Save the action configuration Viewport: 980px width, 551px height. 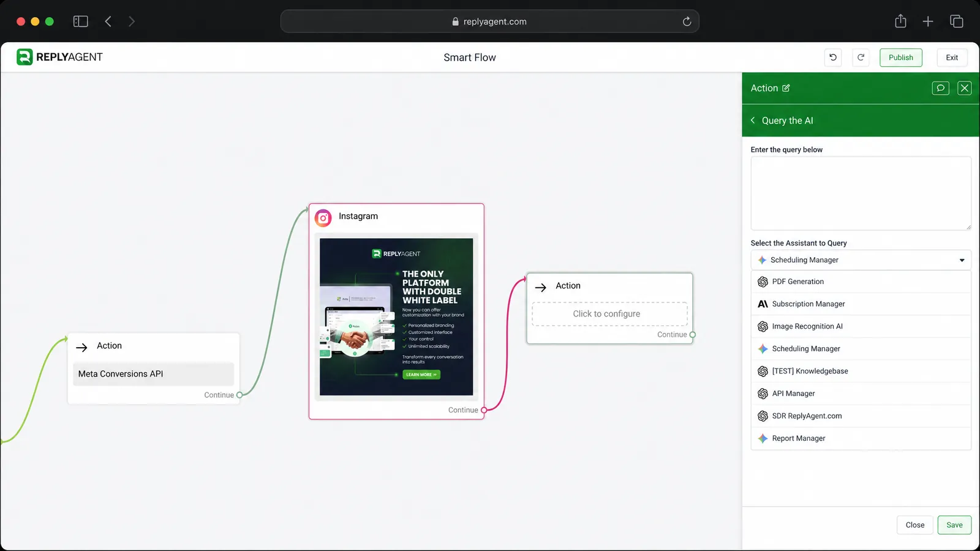click(954, 525)
